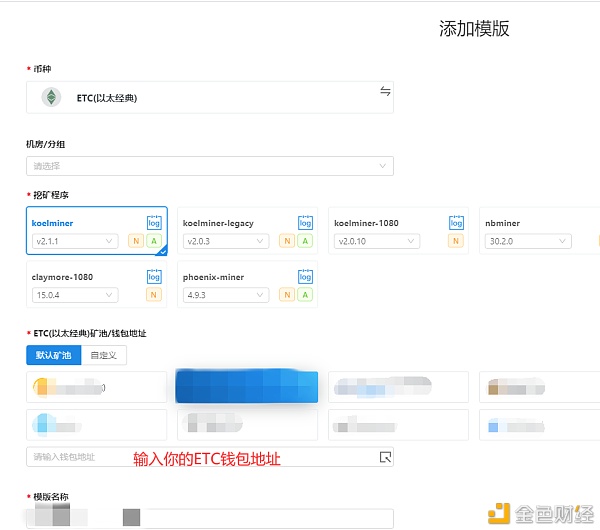
Task: Open claymore-1080 log icon
Action: click(x=154, y=276)
